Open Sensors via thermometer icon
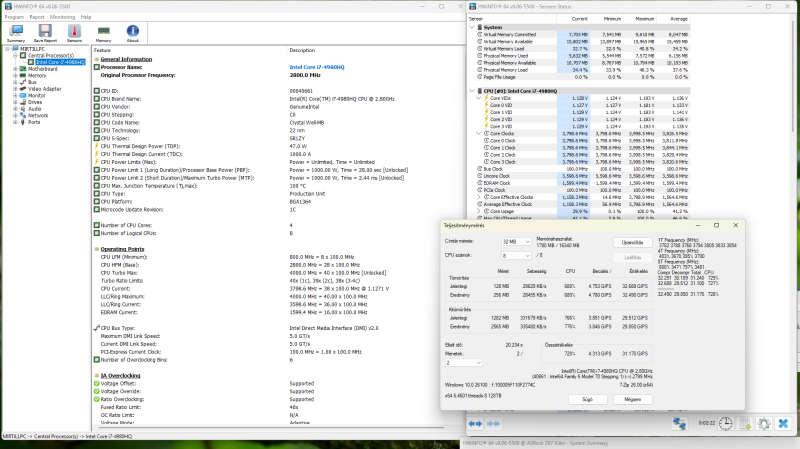800x449 pixels. [74, 33]
